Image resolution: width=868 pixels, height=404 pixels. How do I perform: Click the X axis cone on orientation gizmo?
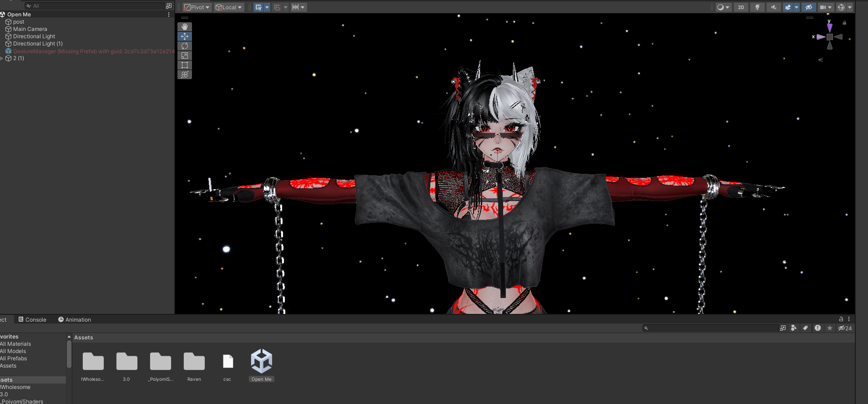click(821, 37)
